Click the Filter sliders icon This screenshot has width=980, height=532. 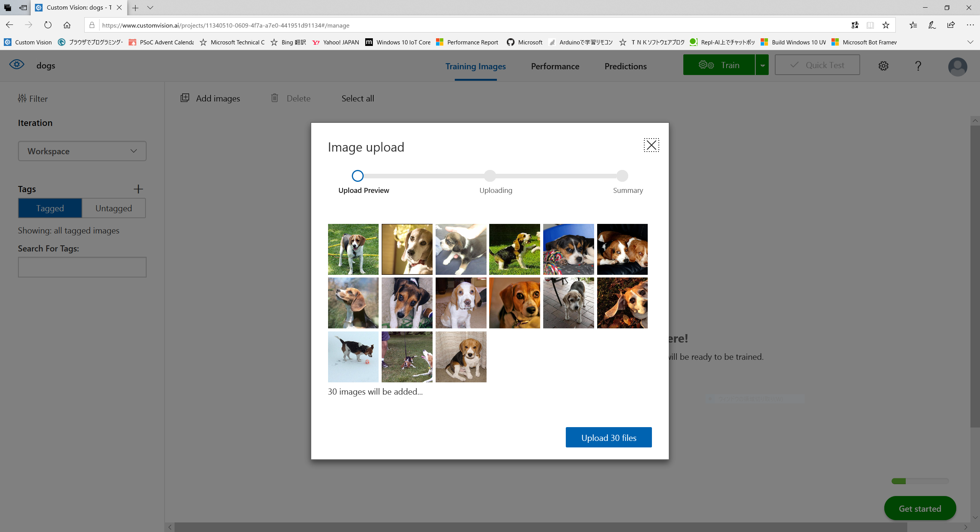22,98
